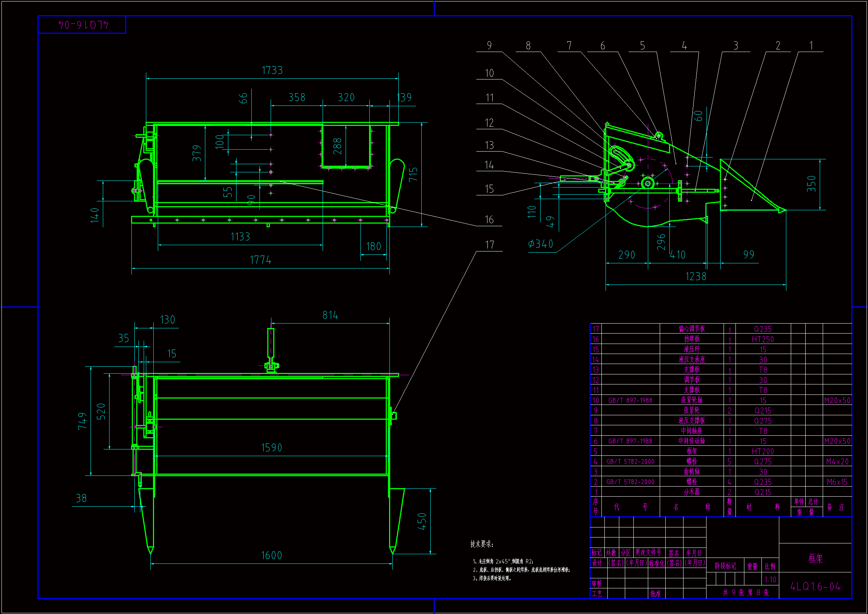Click drawing number 4LQ1.6-04 in title block
This screenshot has width=868, height=614.
[x=815, y=587]
